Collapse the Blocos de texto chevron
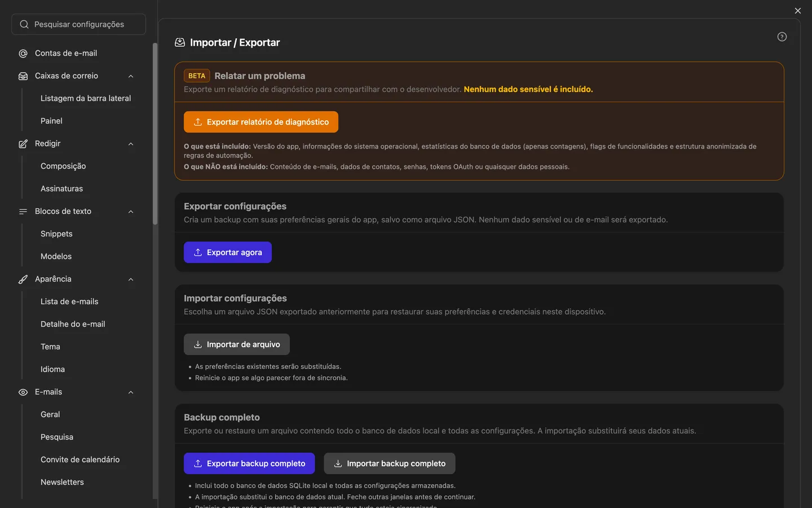 pos(131,212)
